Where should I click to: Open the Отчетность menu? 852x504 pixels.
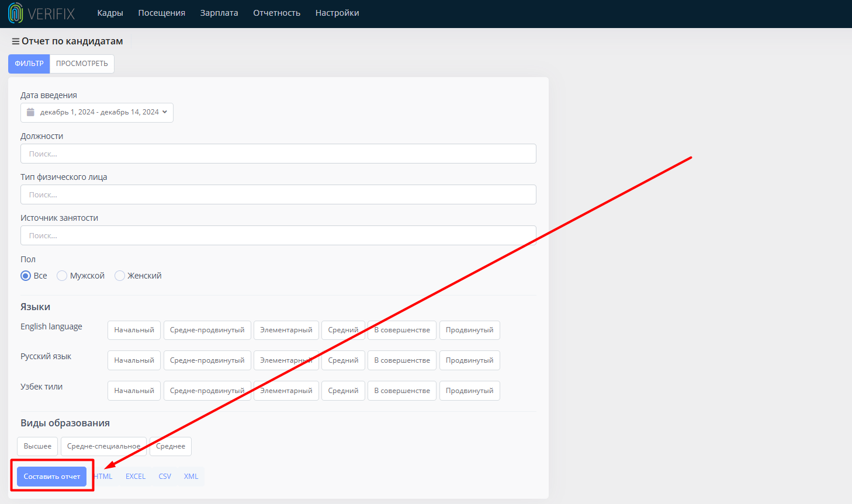pos(277,13)
